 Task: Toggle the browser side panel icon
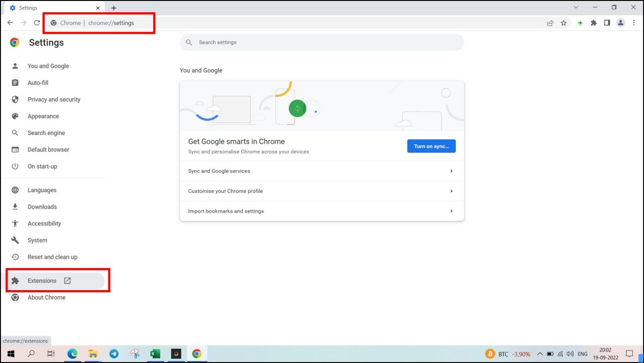coord(607,23)
